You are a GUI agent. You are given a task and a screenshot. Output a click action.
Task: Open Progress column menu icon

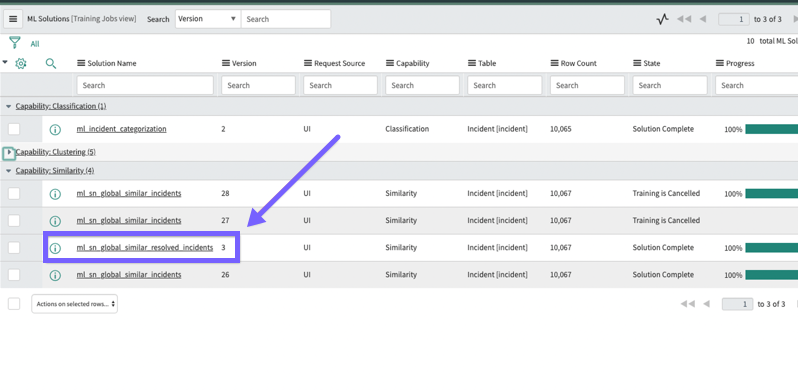click(720, 63)
